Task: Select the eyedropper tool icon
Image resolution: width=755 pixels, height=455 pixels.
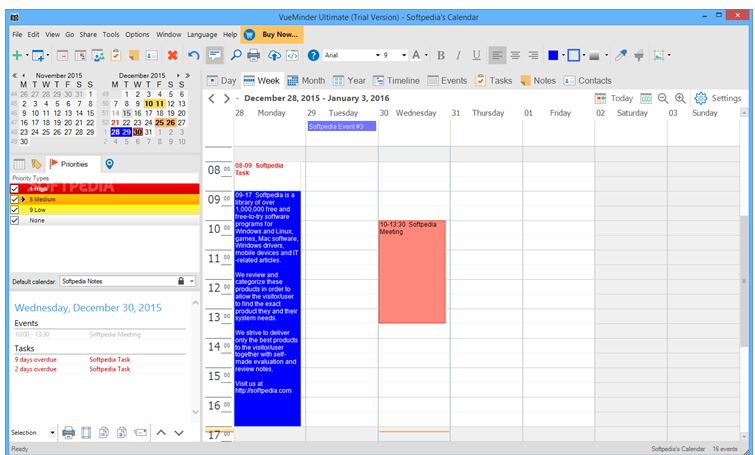Action: [621, 55]
